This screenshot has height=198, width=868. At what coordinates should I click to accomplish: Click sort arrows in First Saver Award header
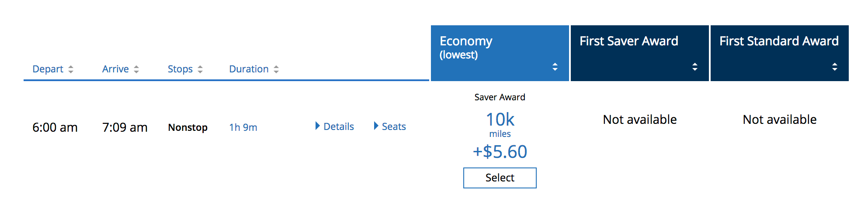coord(695,67)
